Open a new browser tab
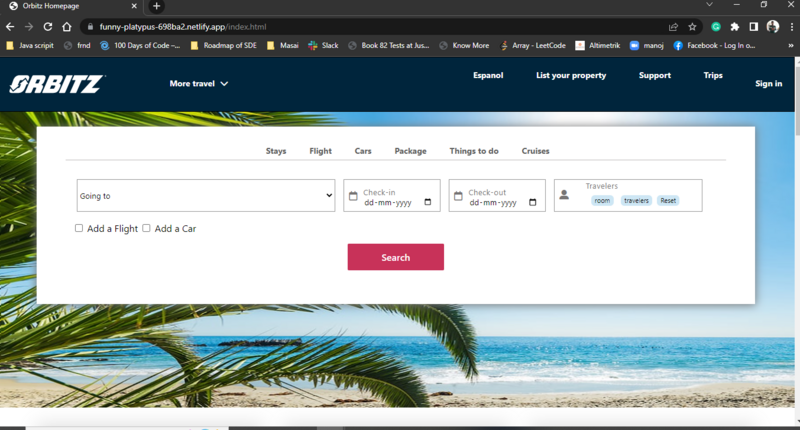Screen dimensions: 800x430 pyautogui.click(x=157, y=6)
